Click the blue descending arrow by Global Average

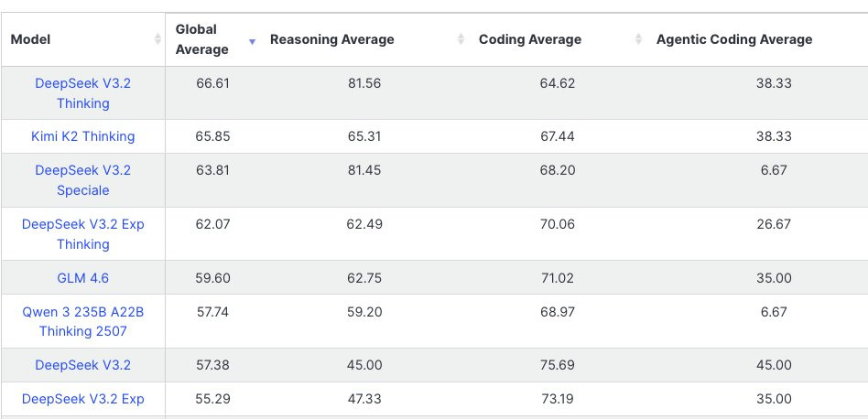[x=252, y=41]
